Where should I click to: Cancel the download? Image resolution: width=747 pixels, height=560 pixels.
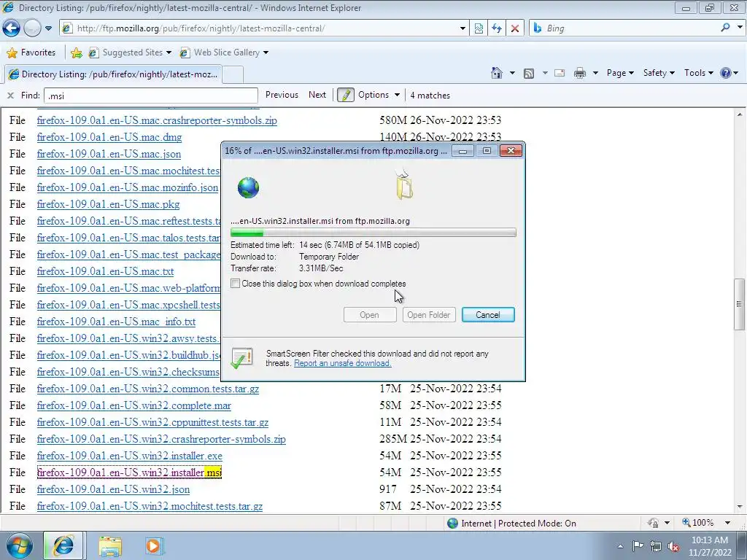(488, 315)
